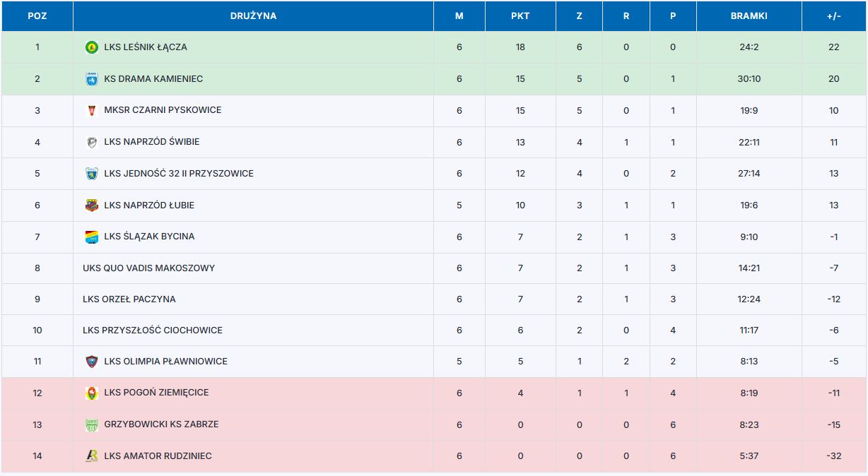Click the LKS Naprzód Świbie club logo
Image resolution: width=868 pixels, height=476 pixels.
(x=91, y=142)
